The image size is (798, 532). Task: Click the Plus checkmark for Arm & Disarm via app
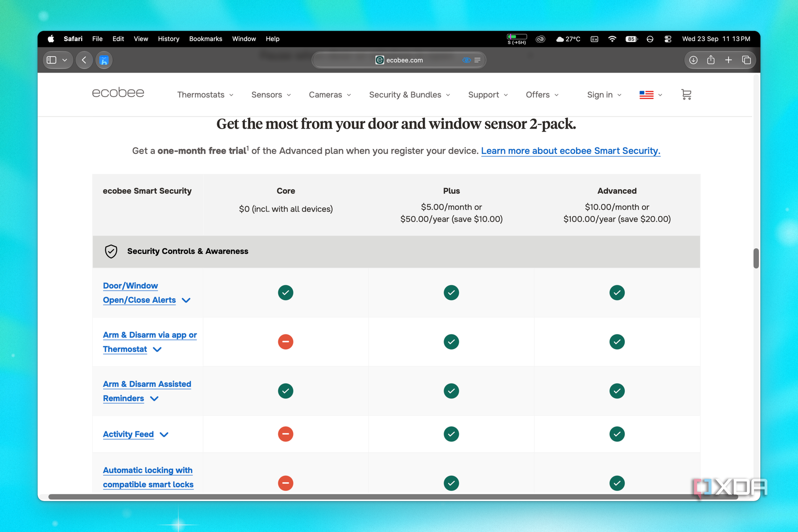(x=451, y=342)
